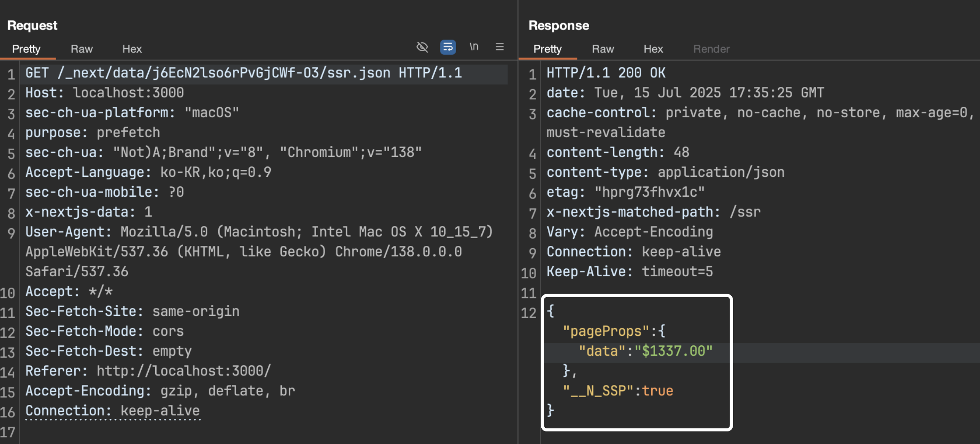Click the Safari/537.36 continuation line
The width and height of the screenshot is (980, 444).
[x=77, y=272]
